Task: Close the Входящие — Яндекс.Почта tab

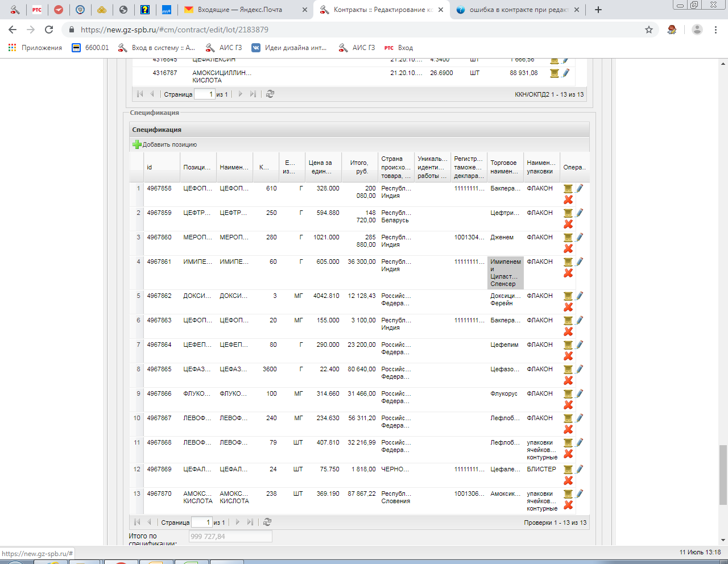Action: (x=305, y=10)
